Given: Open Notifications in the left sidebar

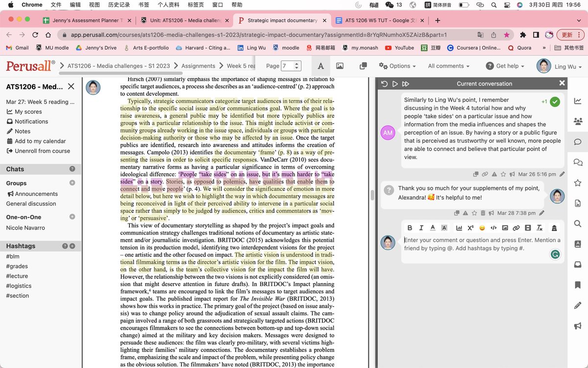Looking at the screenshot, I should pyautogui.click(x=27, y=121).
